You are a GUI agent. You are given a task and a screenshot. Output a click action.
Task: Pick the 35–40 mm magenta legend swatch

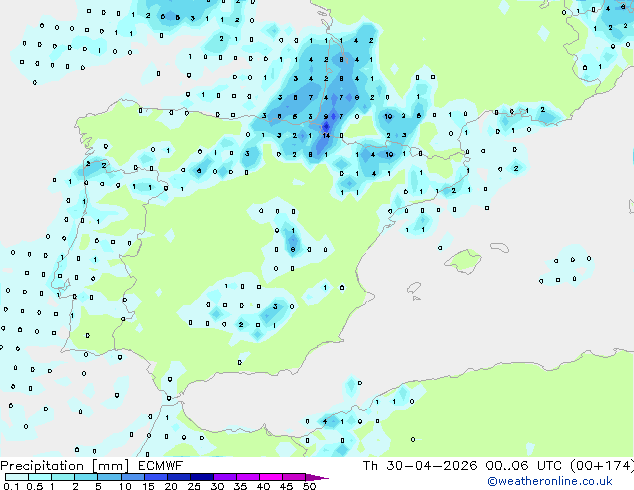click(247, 477)
